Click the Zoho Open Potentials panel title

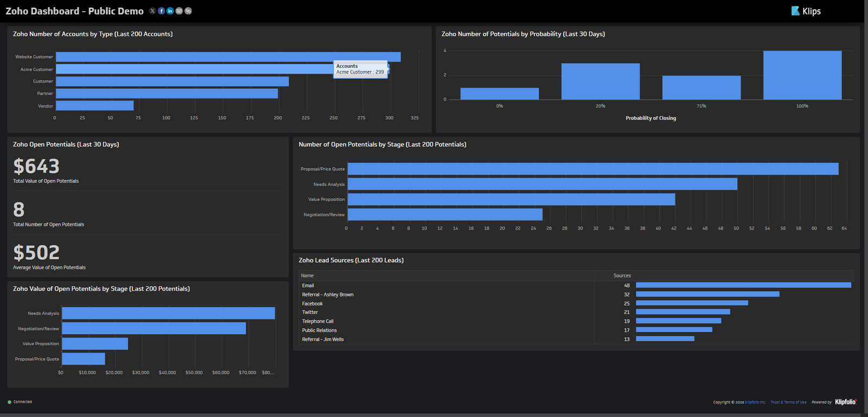pos(66,144)
